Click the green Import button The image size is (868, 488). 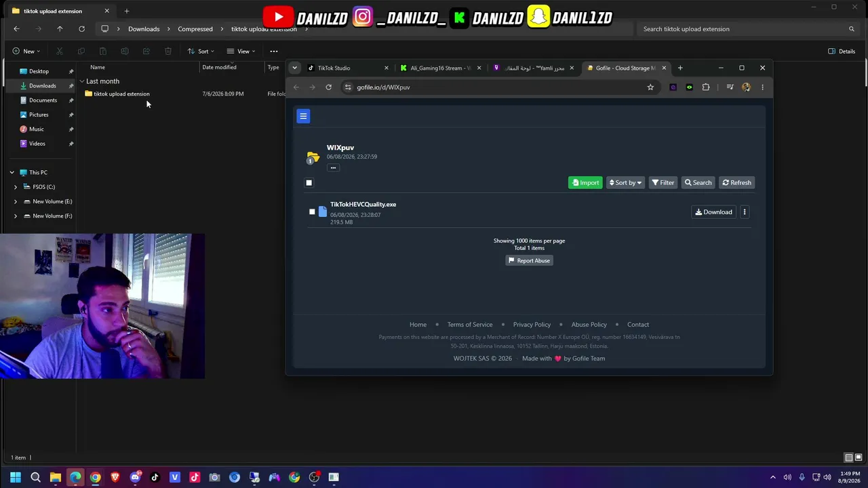585,182
